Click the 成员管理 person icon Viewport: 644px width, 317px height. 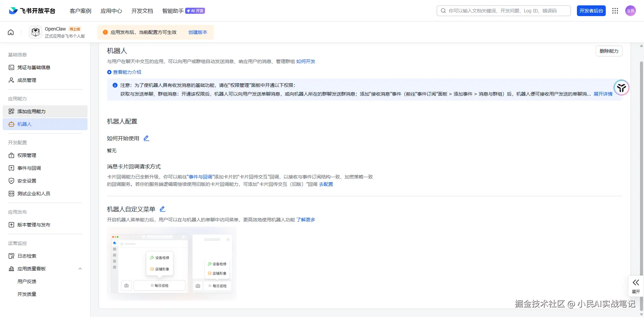click(11, 80)
